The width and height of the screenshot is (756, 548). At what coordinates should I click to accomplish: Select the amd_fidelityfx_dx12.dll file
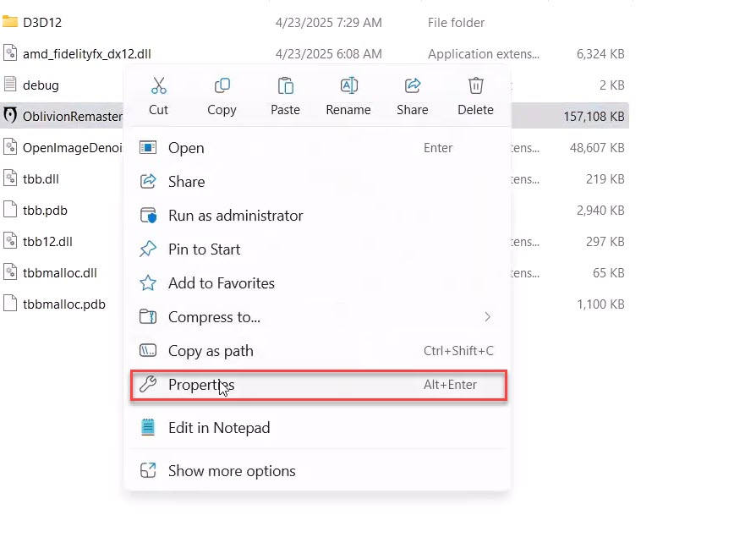[86, 54]
